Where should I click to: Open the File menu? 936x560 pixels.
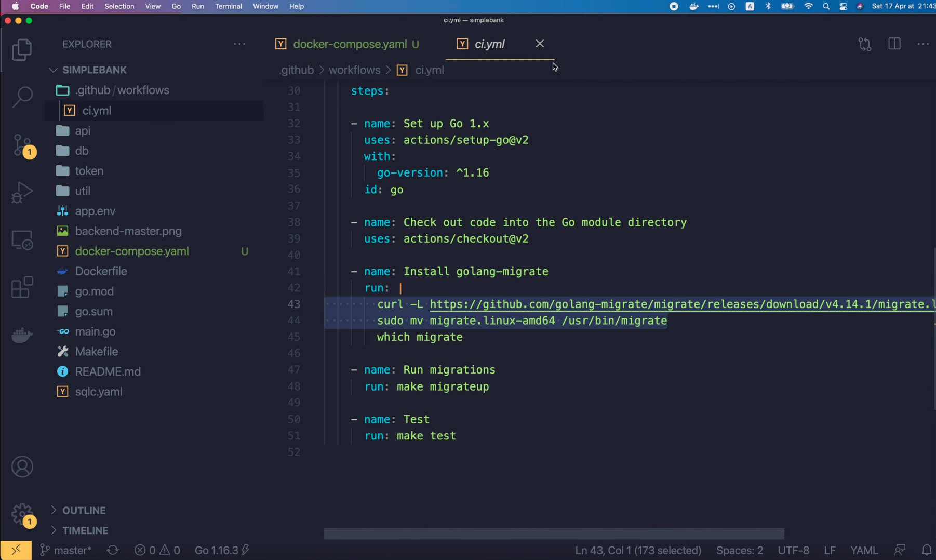coord(64,6)
